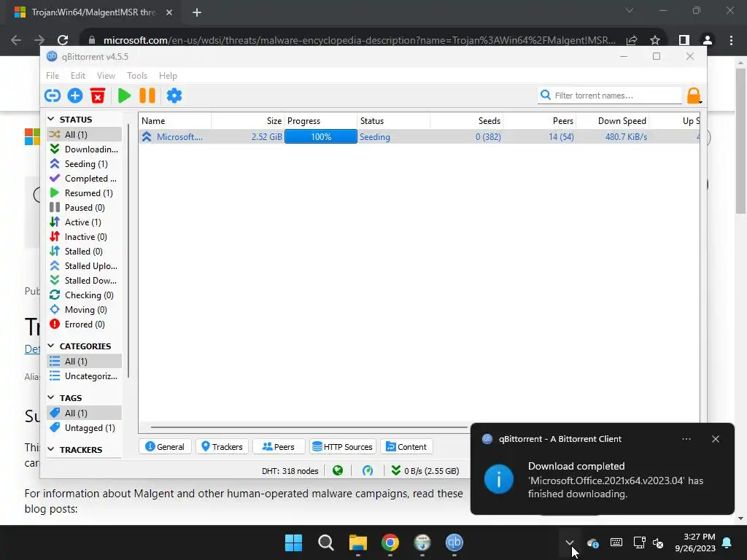Click the download speed status bar entry
This screenshot has width=747, height=560.
(425, 471)
